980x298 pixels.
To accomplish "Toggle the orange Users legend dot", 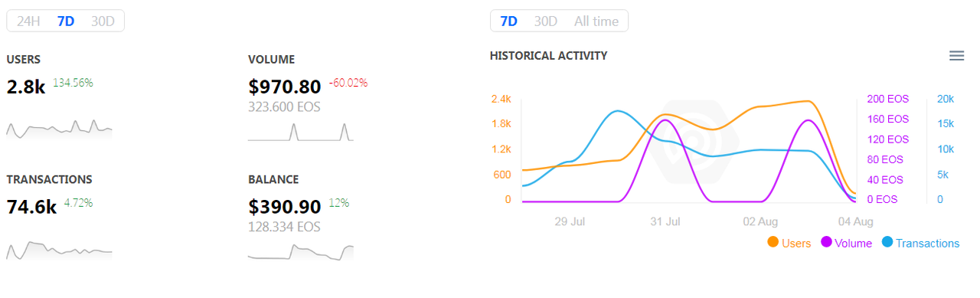I will pyautogui.click(x=773, y=242).
